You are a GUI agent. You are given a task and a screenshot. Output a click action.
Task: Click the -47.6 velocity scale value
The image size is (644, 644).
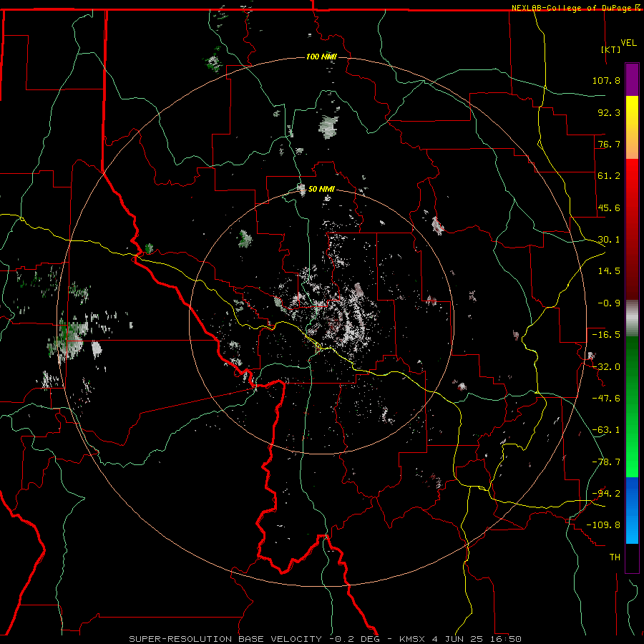[x=606, y=399]
